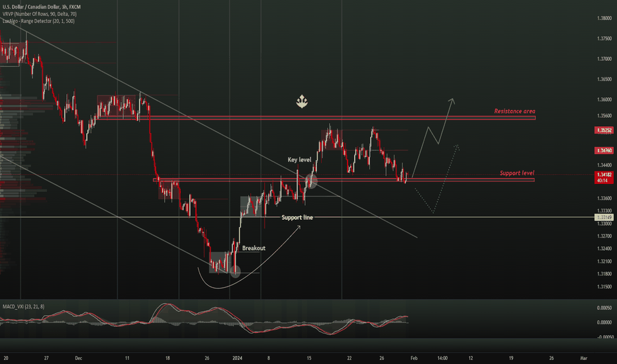Click the 40:14 bar countdown label
Viewport: 617px width, 364px height.
604,181
